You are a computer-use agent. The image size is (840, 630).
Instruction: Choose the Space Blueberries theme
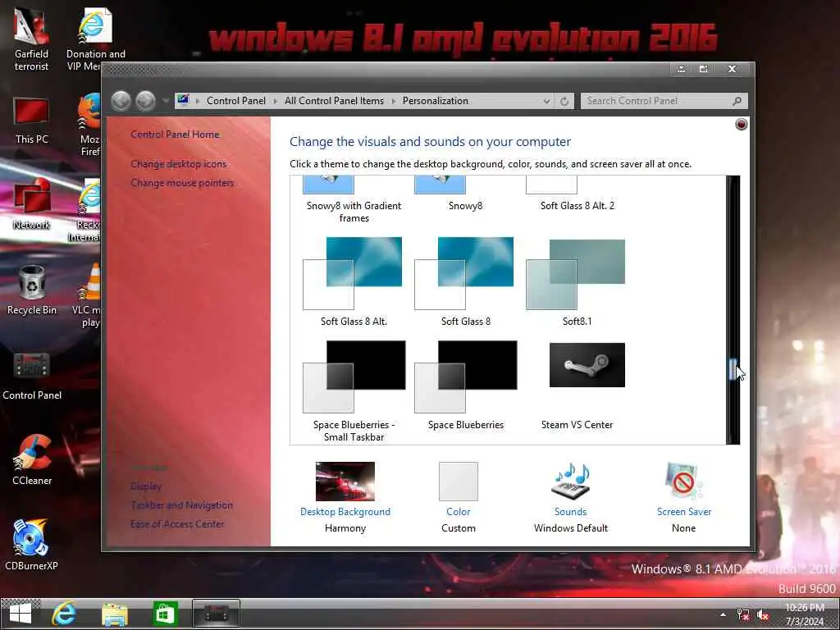[465, 386]
